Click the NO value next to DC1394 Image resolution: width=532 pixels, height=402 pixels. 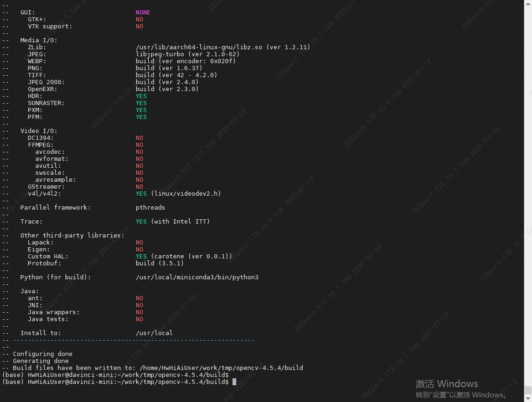click(x=140, y=138)
